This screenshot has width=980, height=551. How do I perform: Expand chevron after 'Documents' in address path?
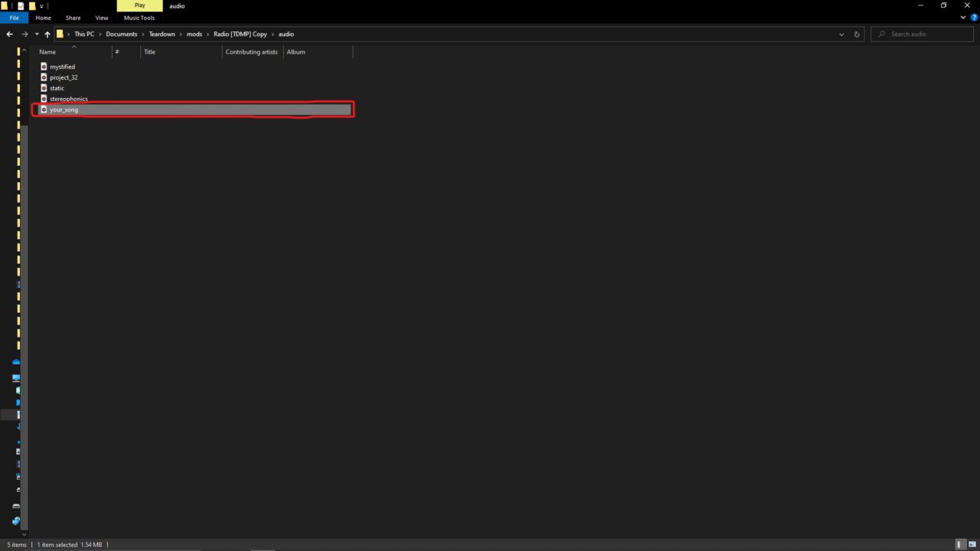point(143,34)
